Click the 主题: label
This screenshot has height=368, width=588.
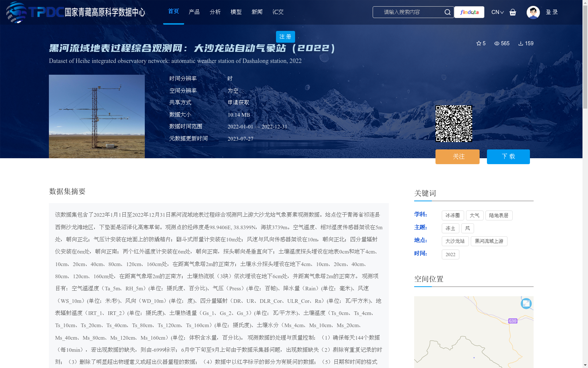tap(420, 227)
